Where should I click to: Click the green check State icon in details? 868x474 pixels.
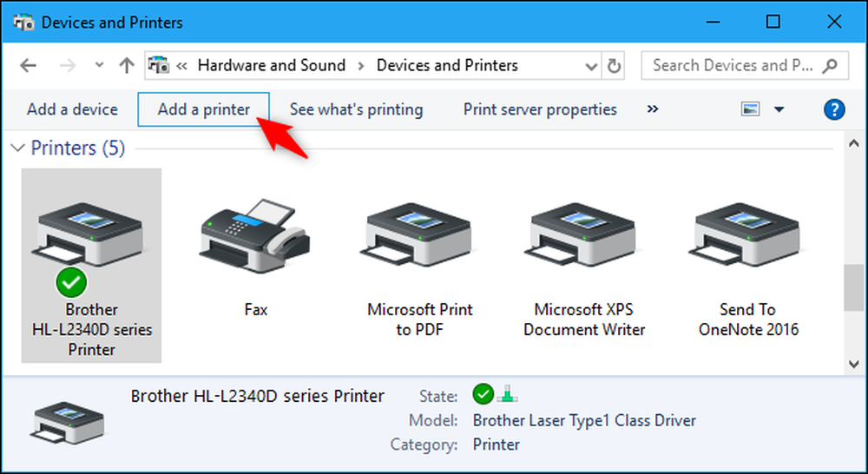coord(483,394)
